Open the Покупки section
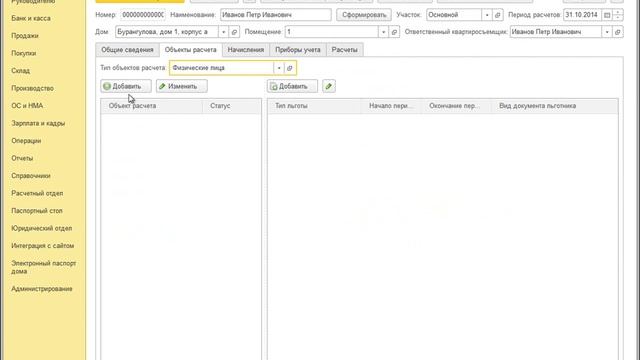 point(24,53)
